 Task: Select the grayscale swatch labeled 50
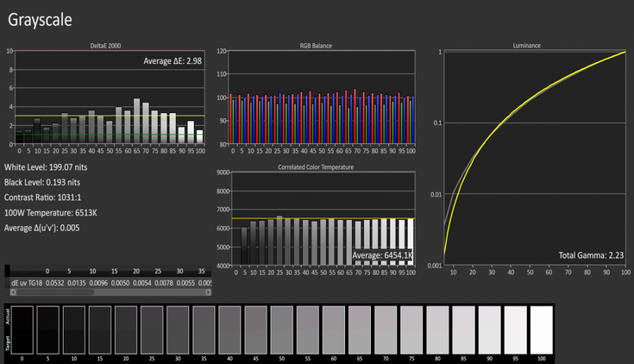pos(282,330)
